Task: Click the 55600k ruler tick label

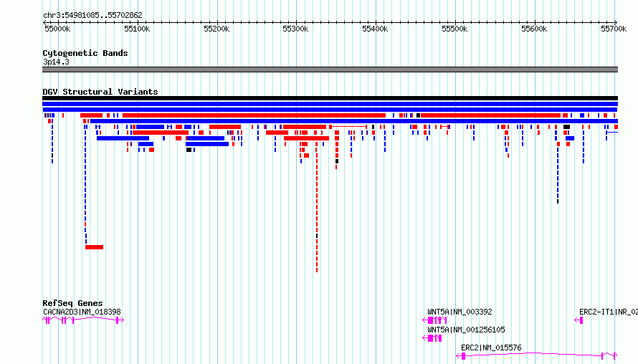Action: pos(534,29)
